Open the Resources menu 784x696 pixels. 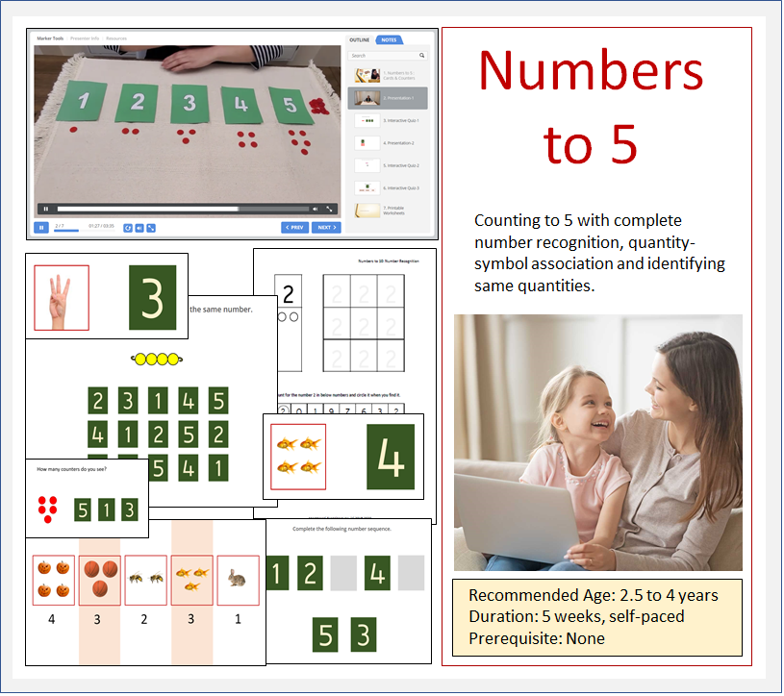(116, 37)
